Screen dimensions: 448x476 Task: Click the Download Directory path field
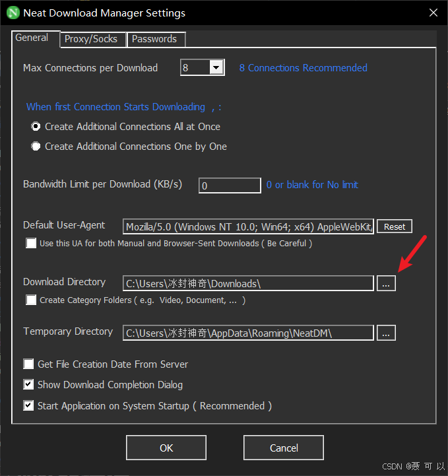(x=248, y=283)
